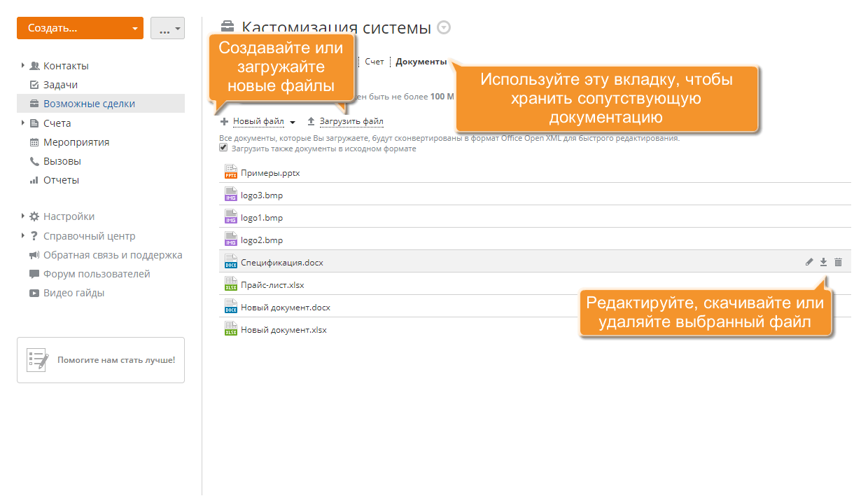Screen dimensions: 868x496
Task: Open the Спецификация.docx file
Action: 282,262
